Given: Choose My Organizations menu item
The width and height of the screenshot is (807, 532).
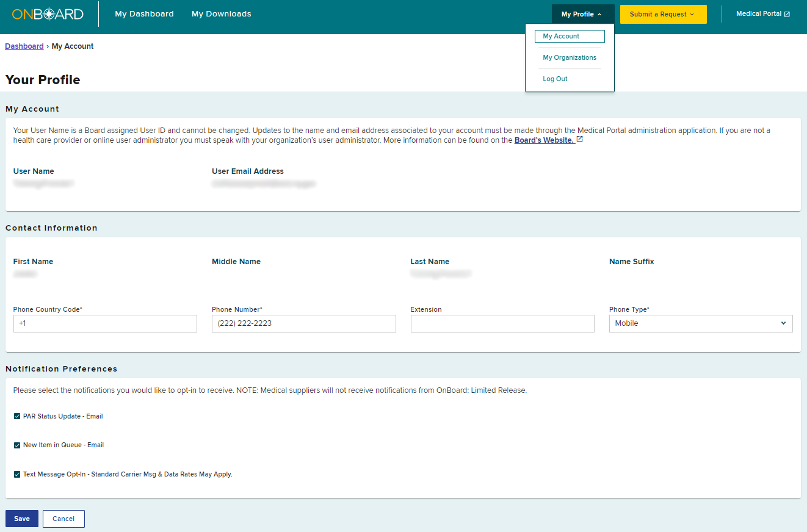Looking at the screenshot, I should (569, 58).
